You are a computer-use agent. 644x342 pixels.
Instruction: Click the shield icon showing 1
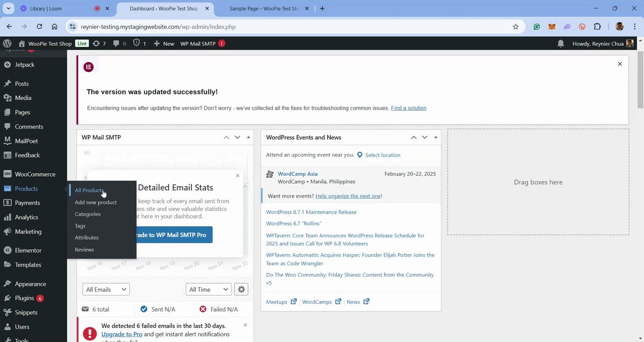pos(139,43)
